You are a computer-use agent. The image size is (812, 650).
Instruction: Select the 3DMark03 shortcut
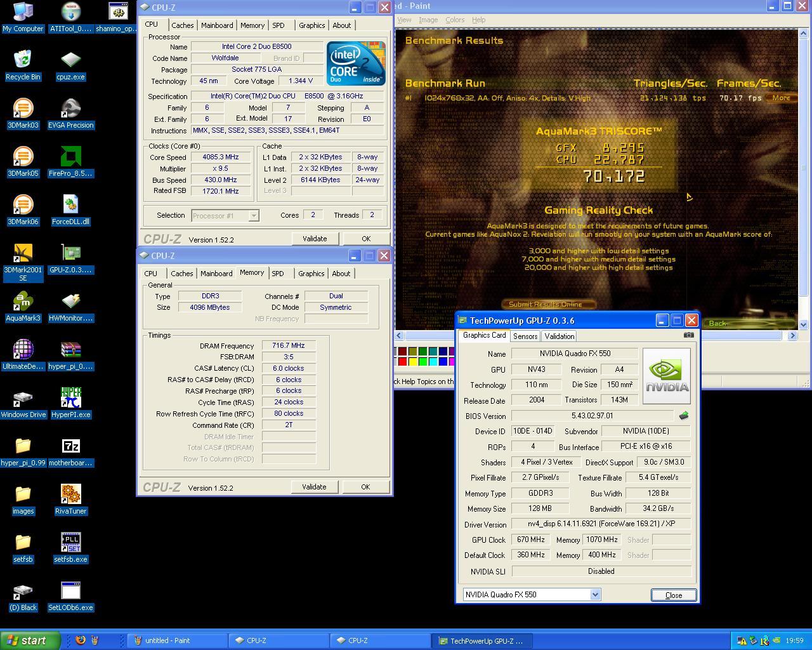(23, 114)
